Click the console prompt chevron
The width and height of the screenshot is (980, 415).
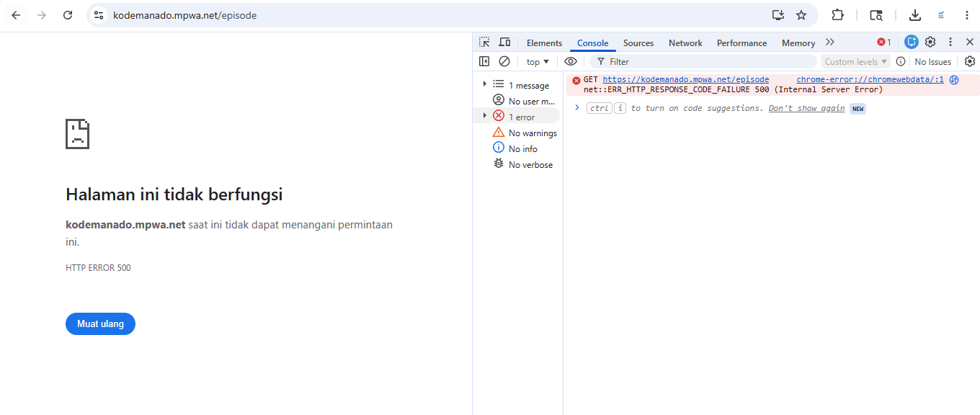[577, 107]
